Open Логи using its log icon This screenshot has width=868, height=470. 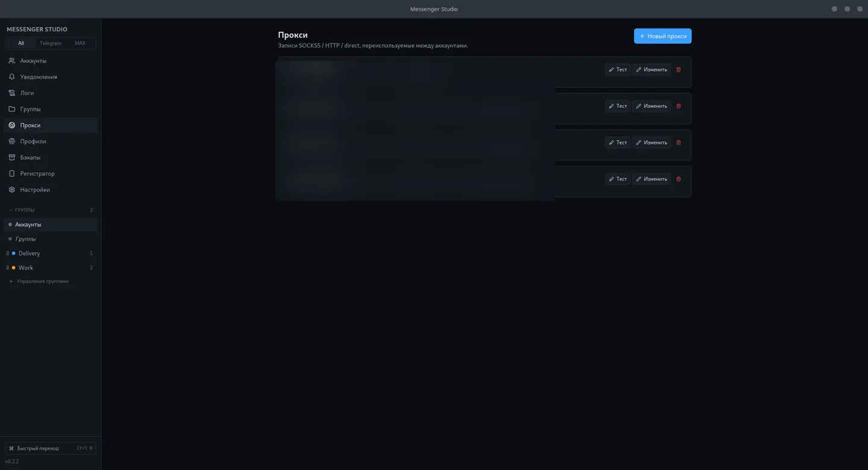pyautogui.click(x=11, y=93)
